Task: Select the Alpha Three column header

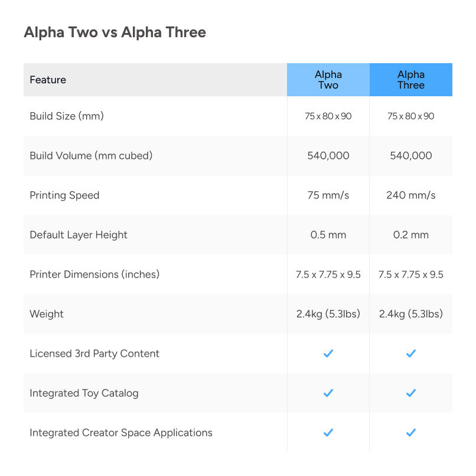Action: point(411,80)
